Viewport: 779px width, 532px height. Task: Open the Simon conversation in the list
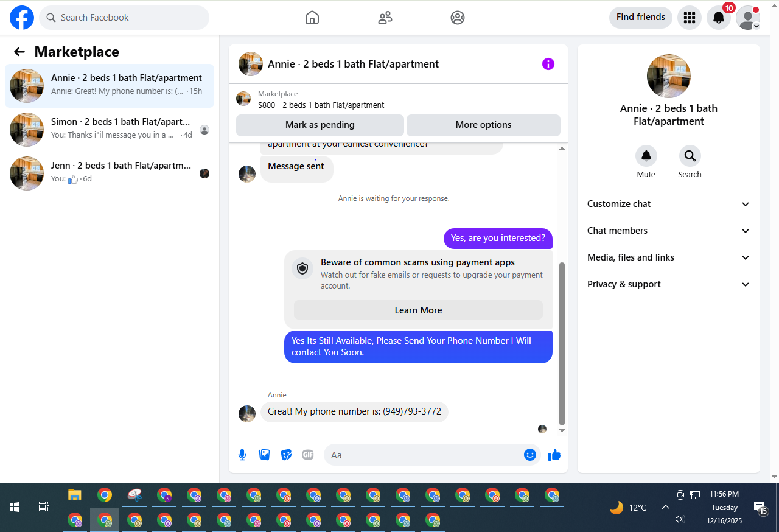tap(110, 130)
